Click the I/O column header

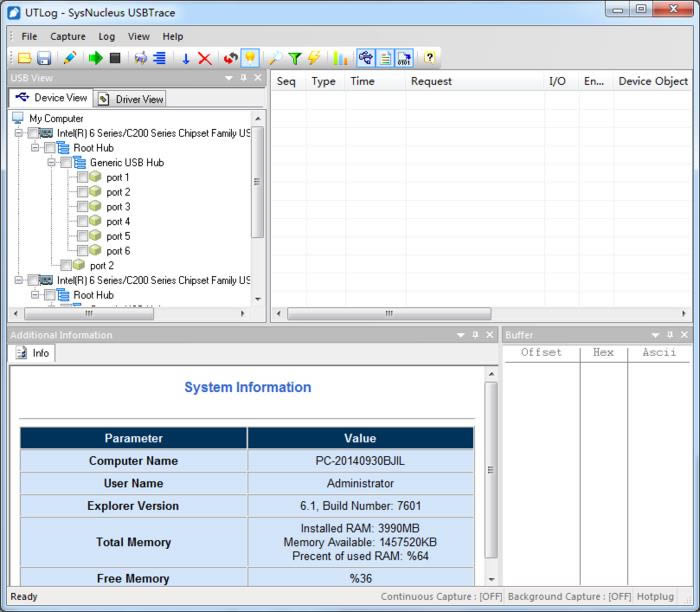click(562, 81)
